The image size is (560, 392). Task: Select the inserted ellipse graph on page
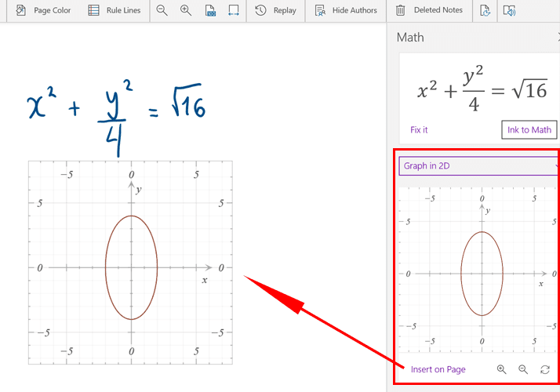coord(131,263)
